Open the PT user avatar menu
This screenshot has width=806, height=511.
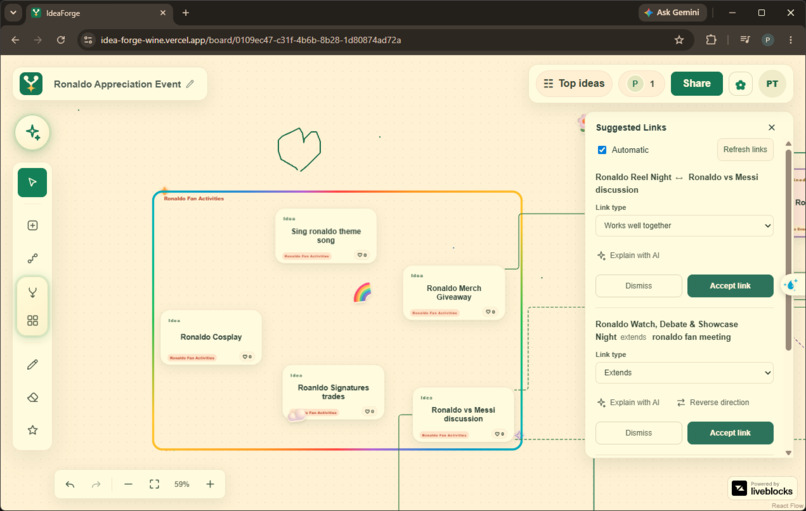(x=772, y=84)
